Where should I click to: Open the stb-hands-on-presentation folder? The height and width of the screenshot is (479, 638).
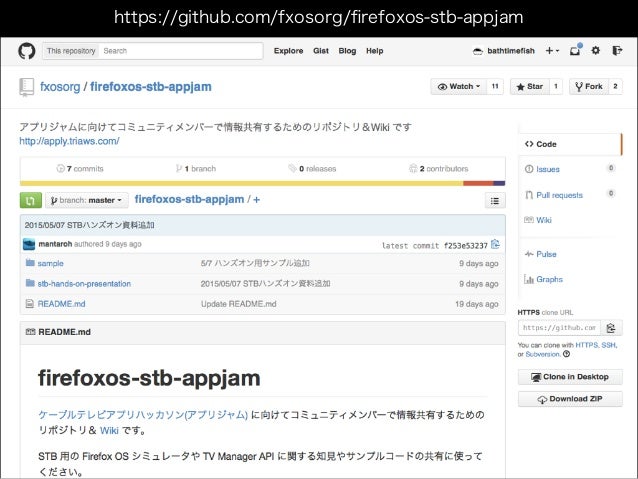coord(84,284)
